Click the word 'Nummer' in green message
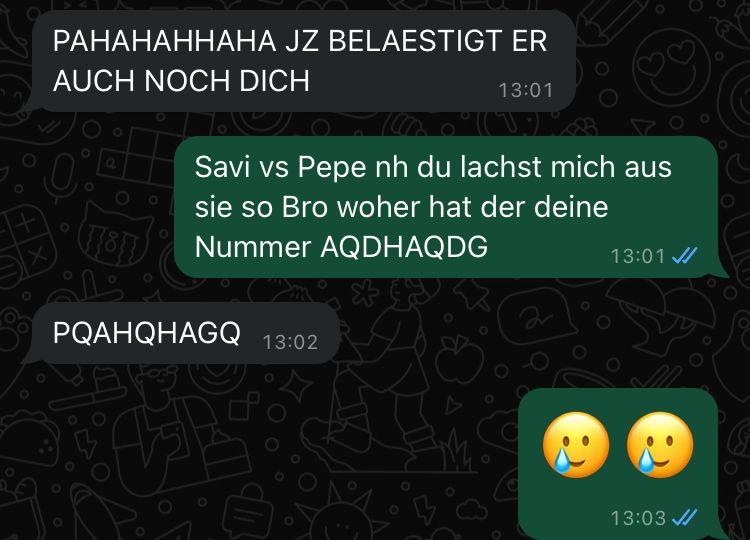 [x=253, y=247]
